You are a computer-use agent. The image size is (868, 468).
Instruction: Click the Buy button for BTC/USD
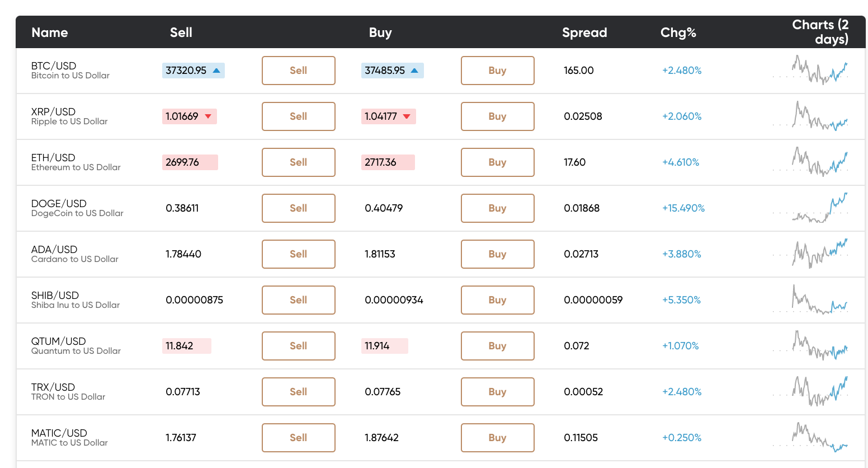(498, 71)
